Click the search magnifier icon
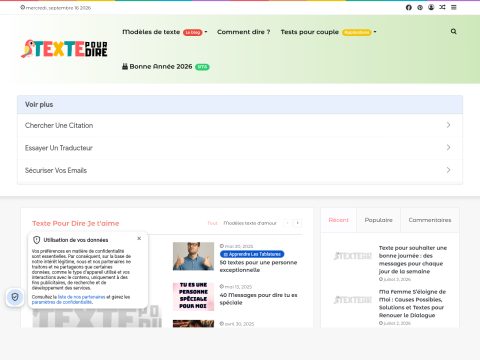The image size is (480, 360). pos(453,31)
